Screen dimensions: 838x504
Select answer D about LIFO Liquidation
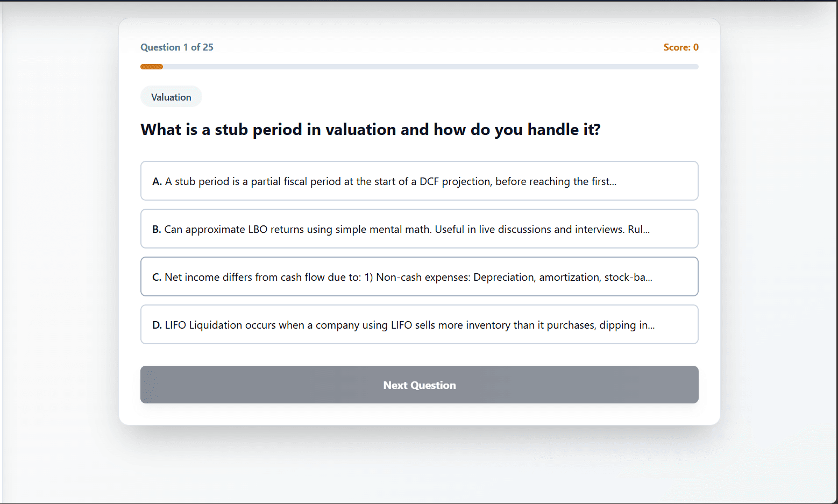pyautogui.click(x=419, y=325)
